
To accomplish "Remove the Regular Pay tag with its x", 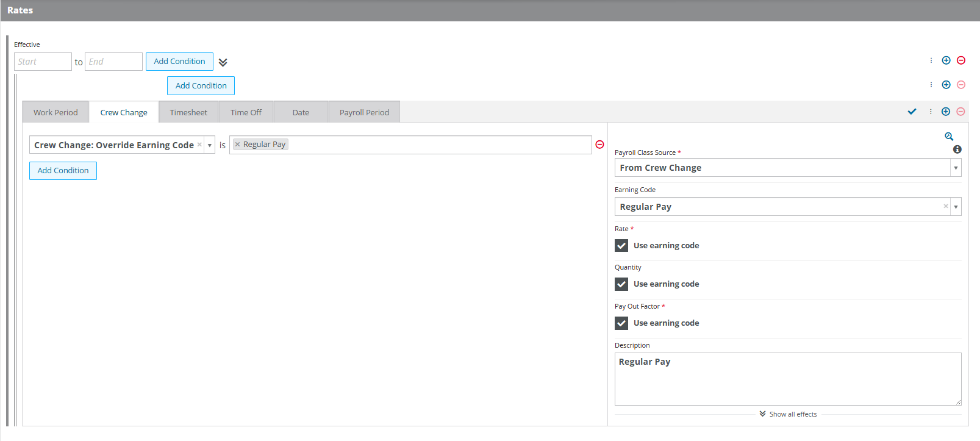I will point(238,145).
